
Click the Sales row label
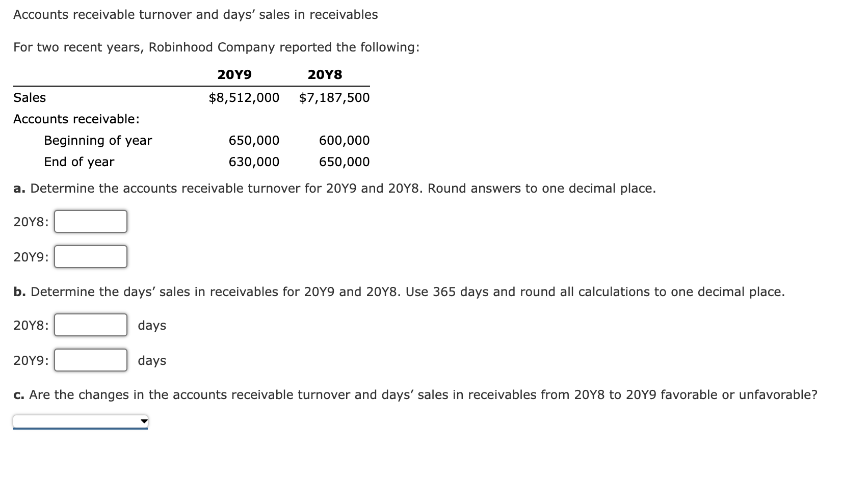click(x=30, y=97)
